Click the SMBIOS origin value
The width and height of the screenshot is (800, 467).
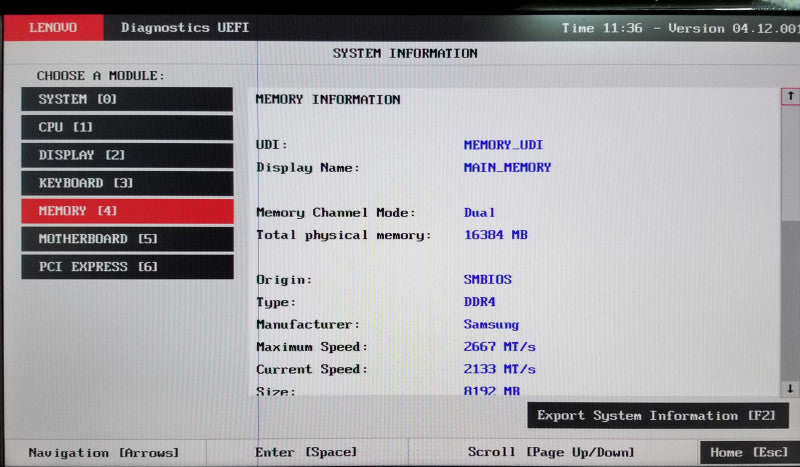tap(487, 280)
